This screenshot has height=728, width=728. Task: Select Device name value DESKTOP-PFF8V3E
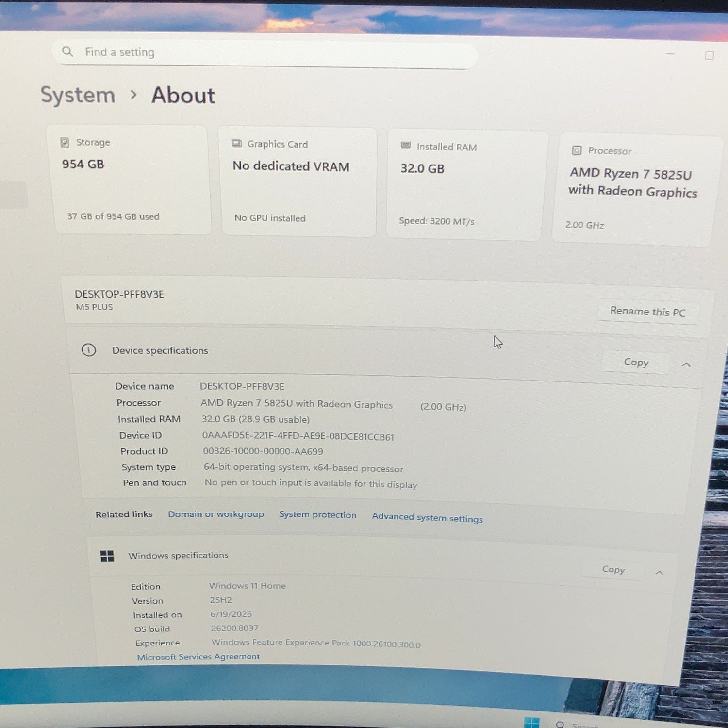tap(242, 386)
